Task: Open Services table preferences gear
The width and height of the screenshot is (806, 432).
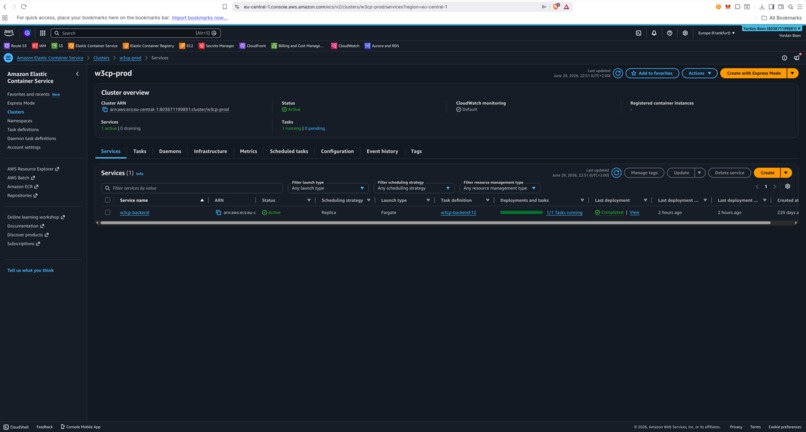Action: coord(787,186)
